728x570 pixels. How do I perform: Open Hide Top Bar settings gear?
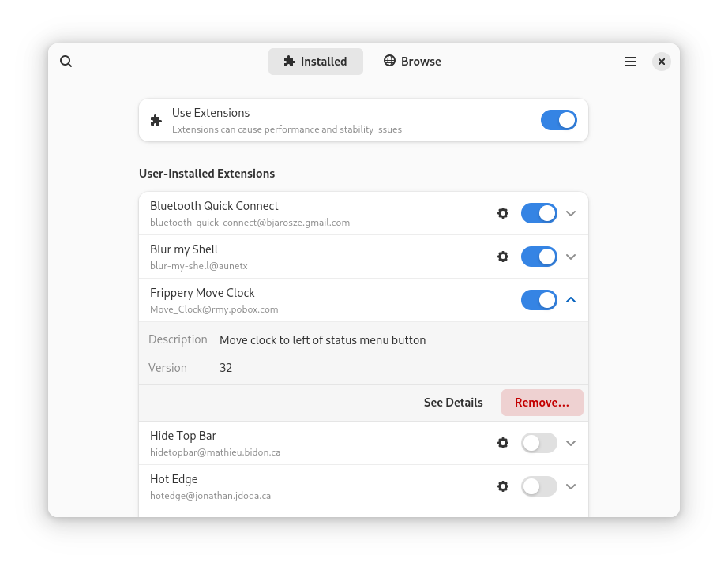503,443
